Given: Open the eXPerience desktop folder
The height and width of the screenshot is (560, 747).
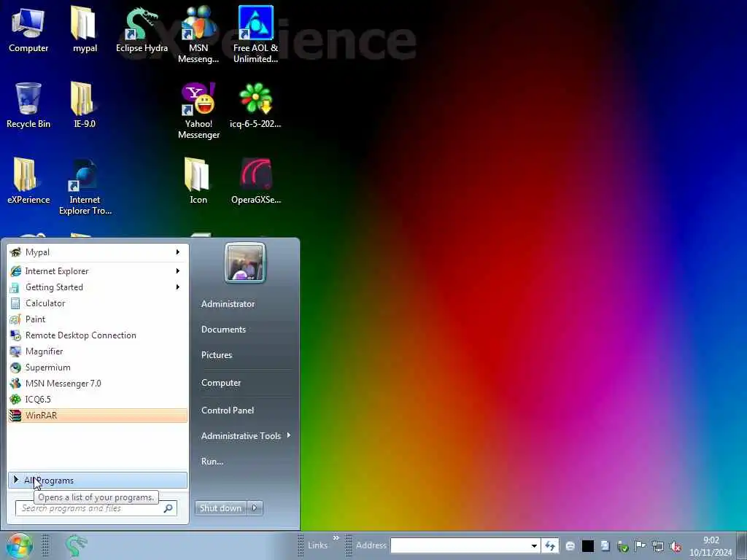Looking at the screenshot, I should (28, 181).
